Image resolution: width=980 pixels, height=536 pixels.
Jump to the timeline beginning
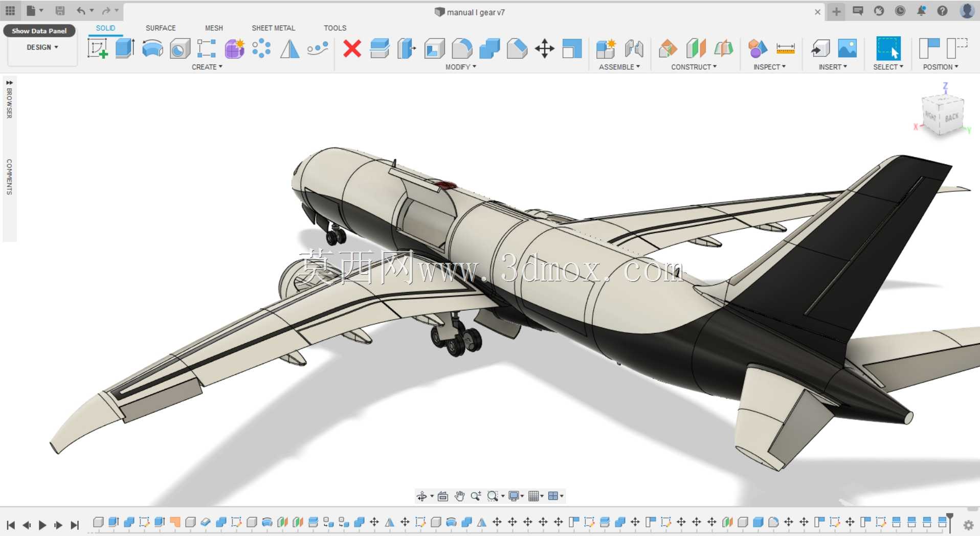[x=11, y=525]
